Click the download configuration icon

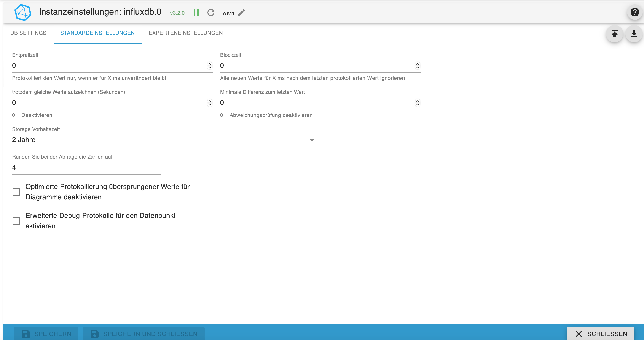(634, 34)
